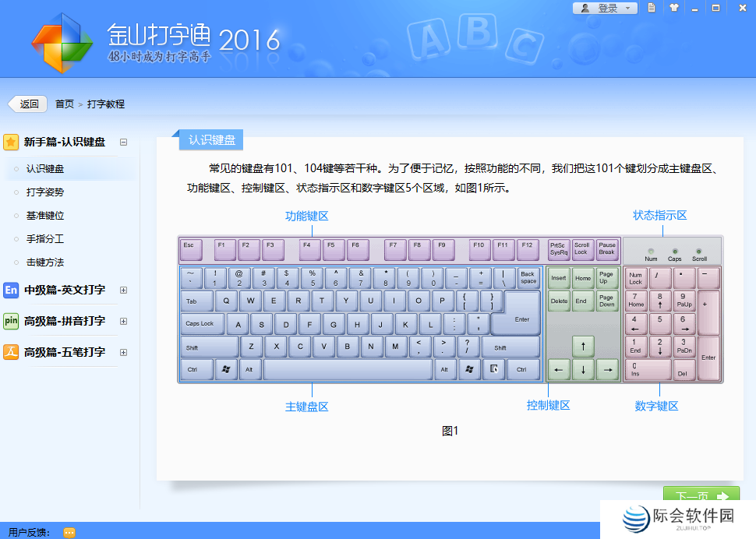756x539 pixels.
Task: Collapse the 新手篇-认识键盘 section
Action: 123,142
